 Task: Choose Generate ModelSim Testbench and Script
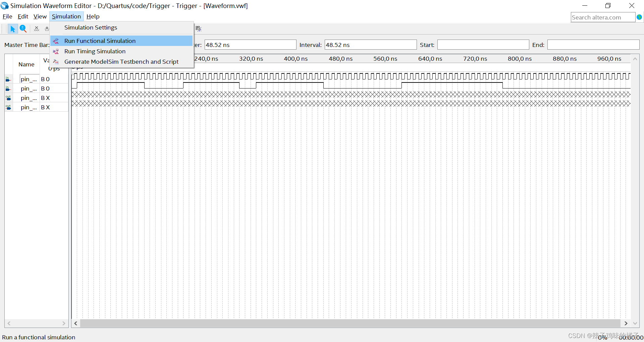pyautogui.click(x=121, y=62)
